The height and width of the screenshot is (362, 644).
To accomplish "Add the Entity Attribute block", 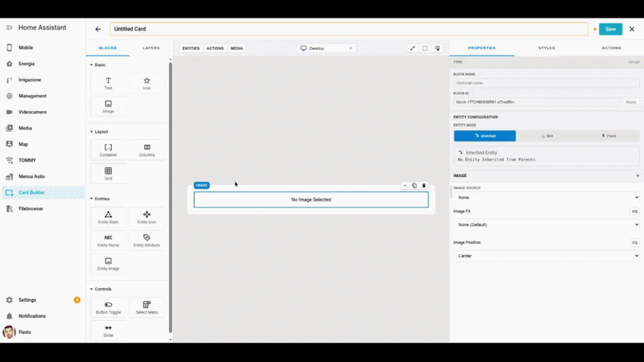I will coord(147,241).
